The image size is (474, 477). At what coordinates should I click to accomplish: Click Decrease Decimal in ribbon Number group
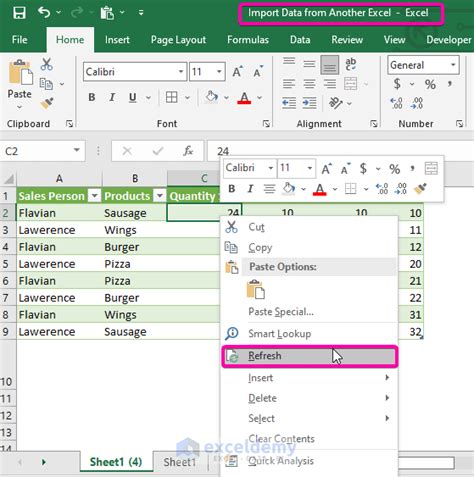coord(417,103)
